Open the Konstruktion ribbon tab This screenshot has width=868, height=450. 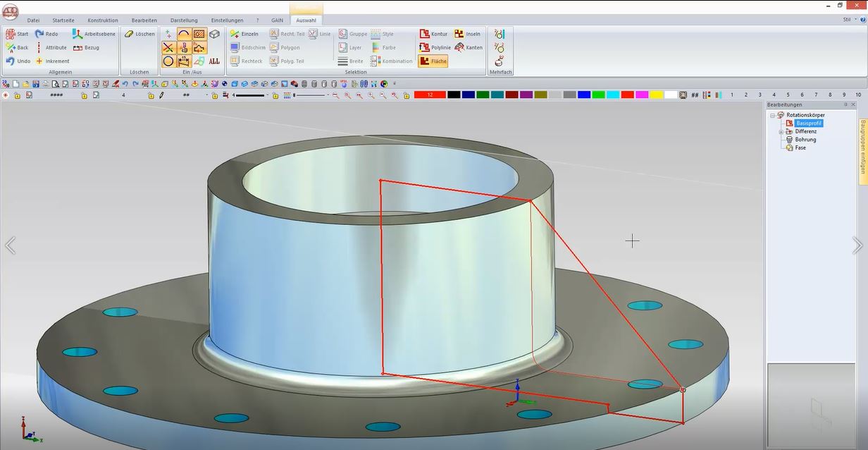tap(103, 20)
